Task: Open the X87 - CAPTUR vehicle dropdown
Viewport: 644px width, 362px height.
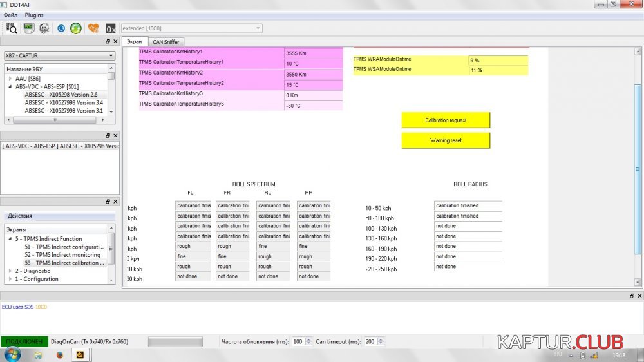Action: click(59, 55)
